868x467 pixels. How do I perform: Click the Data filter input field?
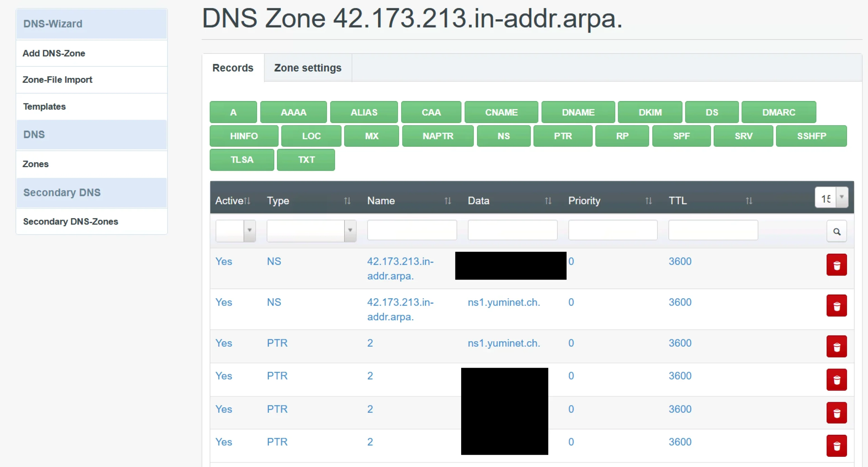[512, 230]
